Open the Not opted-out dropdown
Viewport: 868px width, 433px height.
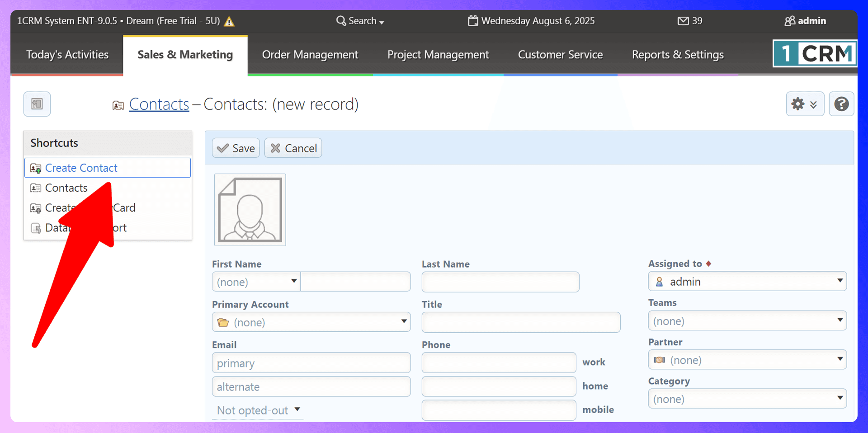258,410
